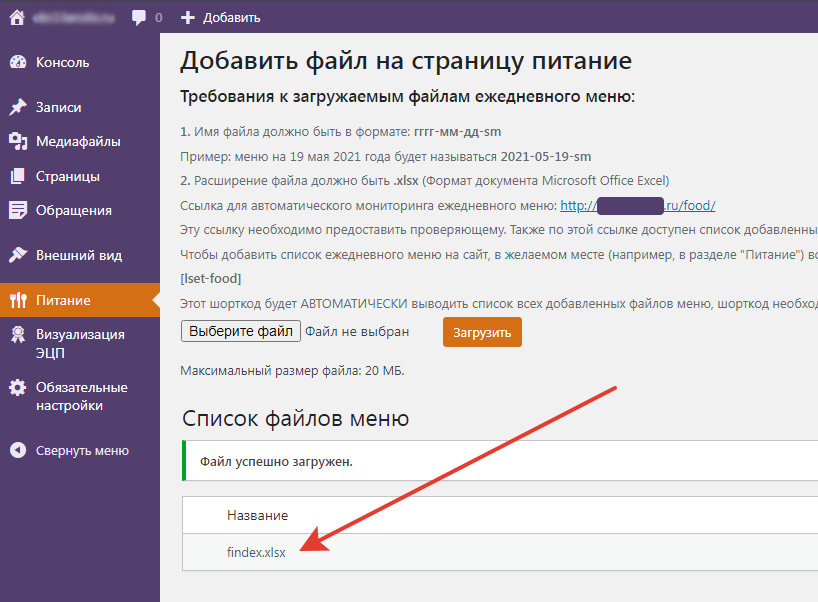Screen dimensions: 818x602
Task: Click the 2021-05-19-sm example filename
Action: tap(546, 156)
